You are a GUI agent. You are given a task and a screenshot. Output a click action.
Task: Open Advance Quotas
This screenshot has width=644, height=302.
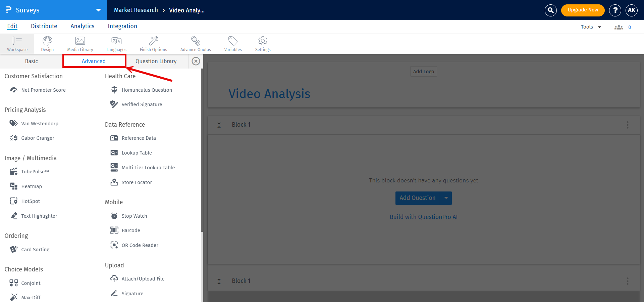tap(196, 44)
